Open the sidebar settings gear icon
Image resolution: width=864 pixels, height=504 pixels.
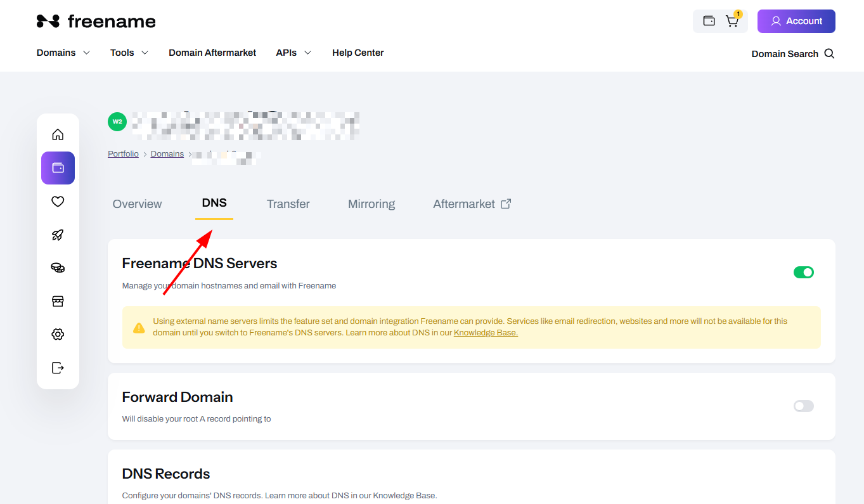58,334
